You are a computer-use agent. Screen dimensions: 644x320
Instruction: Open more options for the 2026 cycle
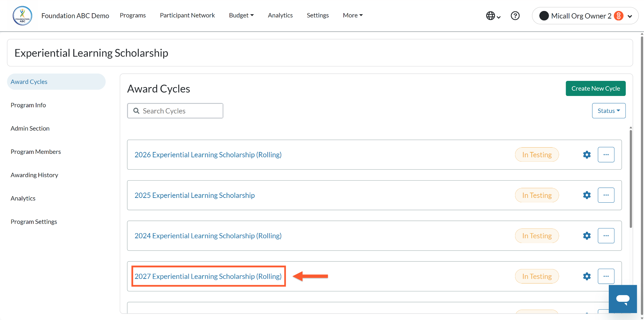pyautogui.click(x=606, y=155)
